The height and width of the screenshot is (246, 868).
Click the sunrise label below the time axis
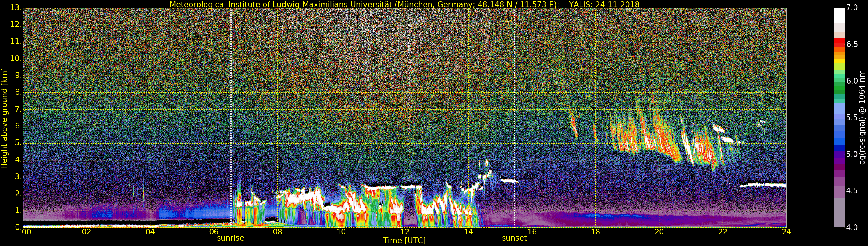coord(231,238)
